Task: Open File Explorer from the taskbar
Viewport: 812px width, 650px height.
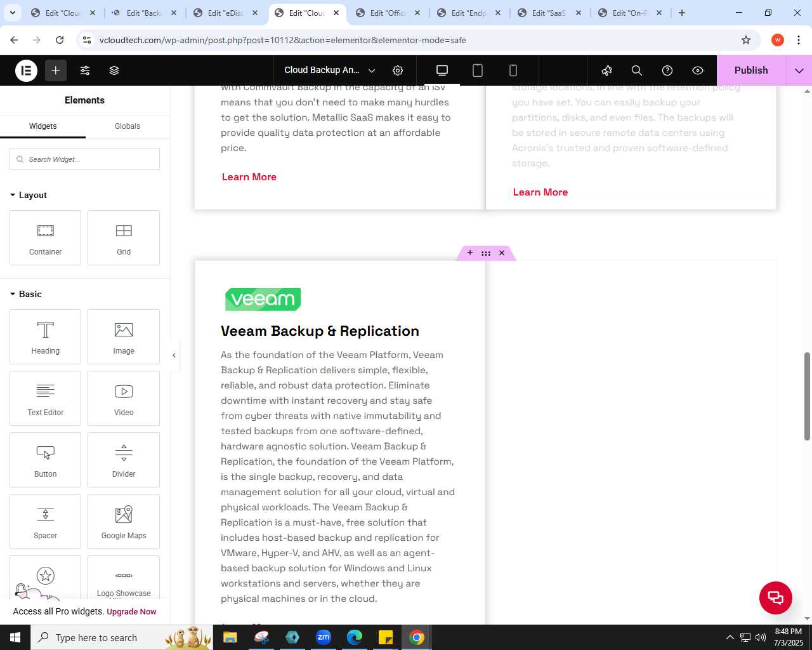Action: click(230, 637)
